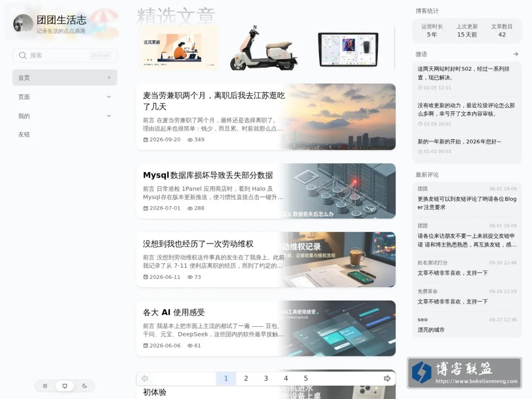
Task: Focus the 搜索 search field
Action: point(65,55)
